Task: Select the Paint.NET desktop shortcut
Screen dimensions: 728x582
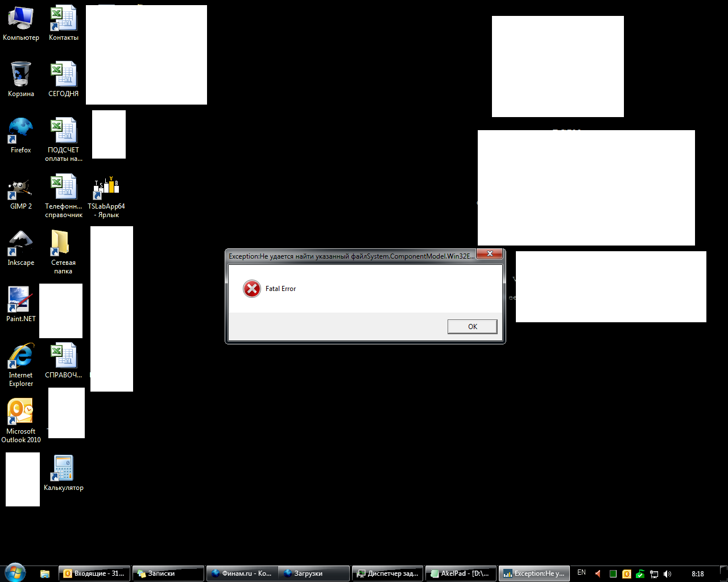Action: [21, 305]
